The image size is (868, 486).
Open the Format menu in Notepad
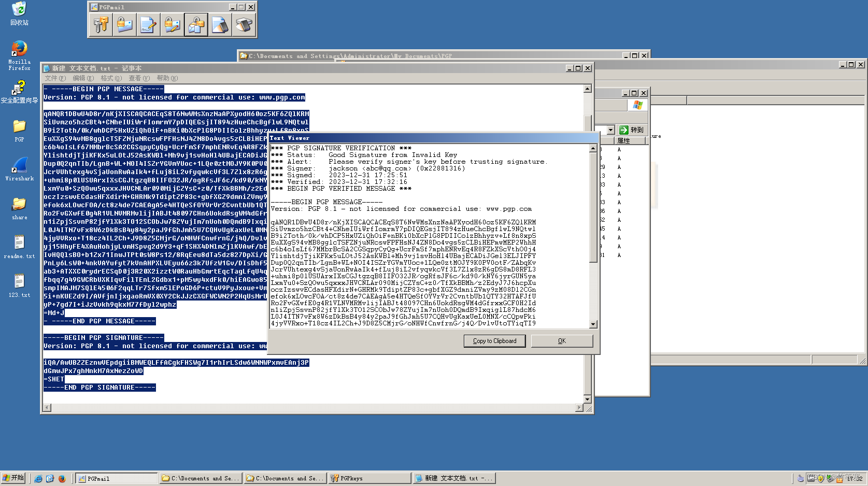coord(111,78)
